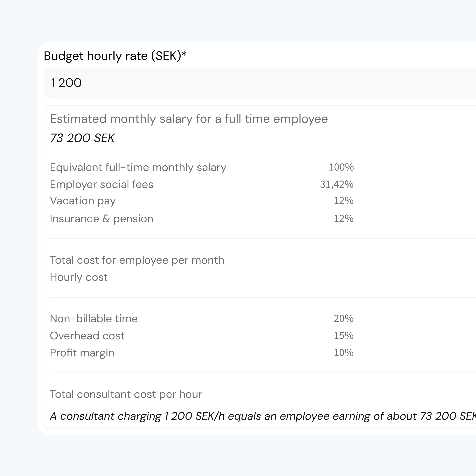The height and width of the screenshot is (476, 476).
Task: Click the Profit margin 10% value
Action: pyautogui.click(x=343, y=353)
